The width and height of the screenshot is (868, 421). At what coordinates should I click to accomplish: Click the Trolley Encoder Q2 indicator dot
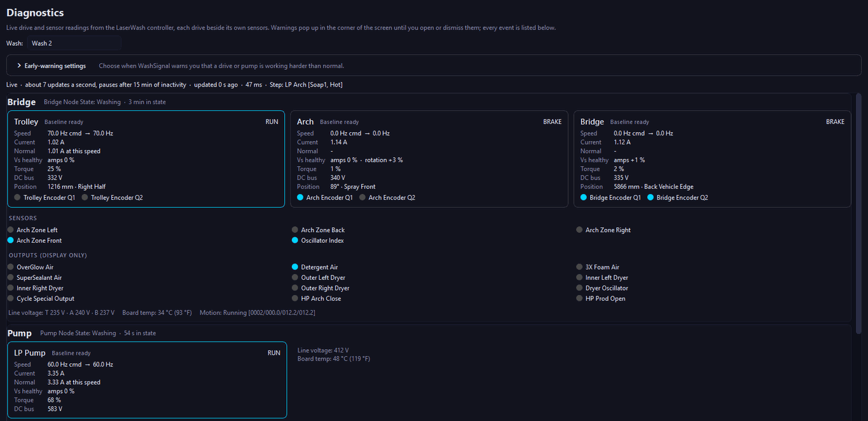click(x=85, y=198)
